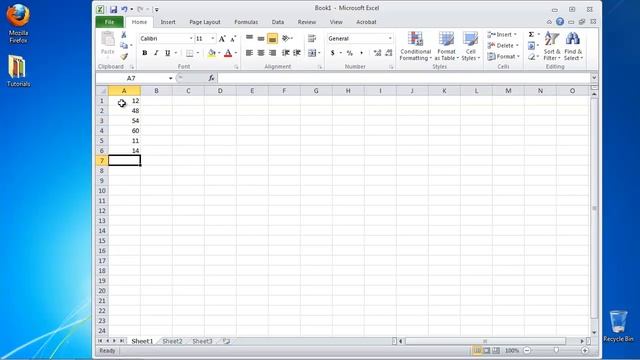Click Increase Decimal icon
The height and width of the screenshot is (360, 640).
tap(377, 53)
